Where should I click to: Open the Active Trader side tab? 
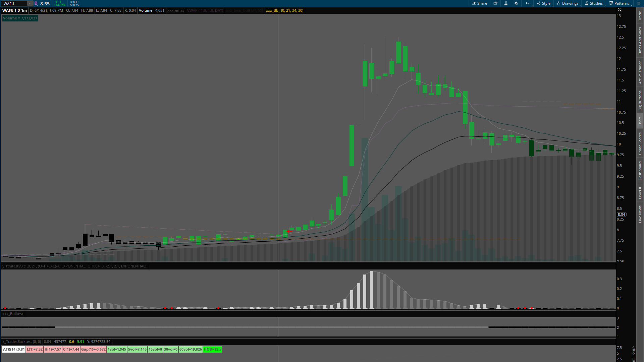coord(640,72)
